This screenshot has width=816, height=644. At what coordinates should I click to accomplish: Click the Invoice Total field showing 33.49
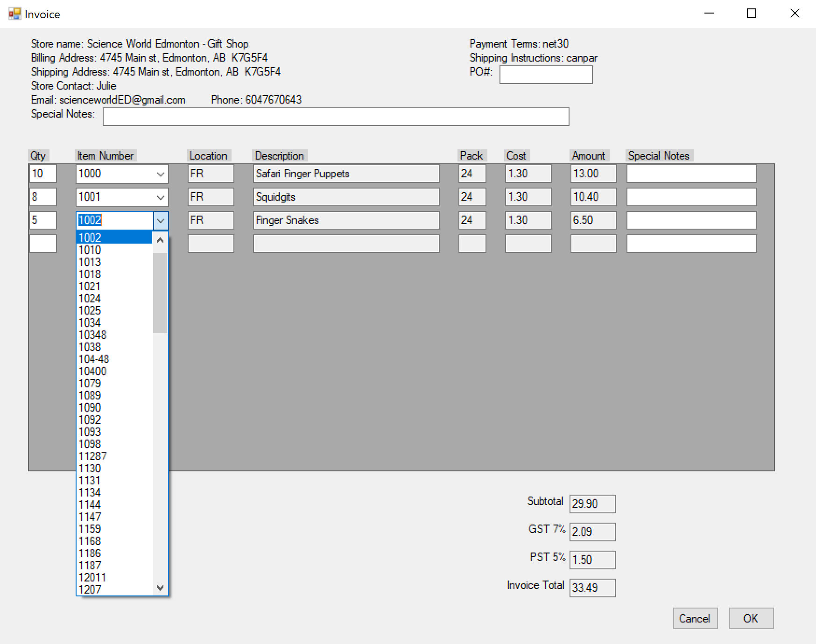pos(593,588)
